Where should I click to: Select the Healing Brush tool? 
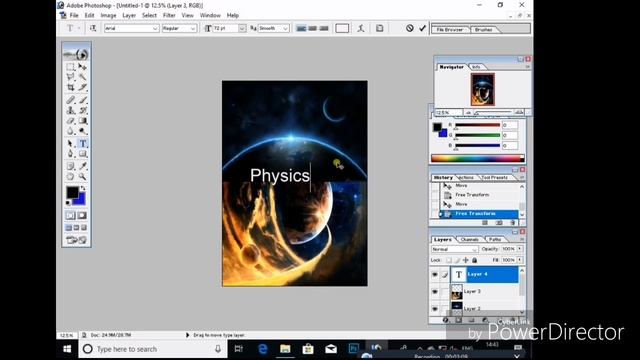[70, 100]
